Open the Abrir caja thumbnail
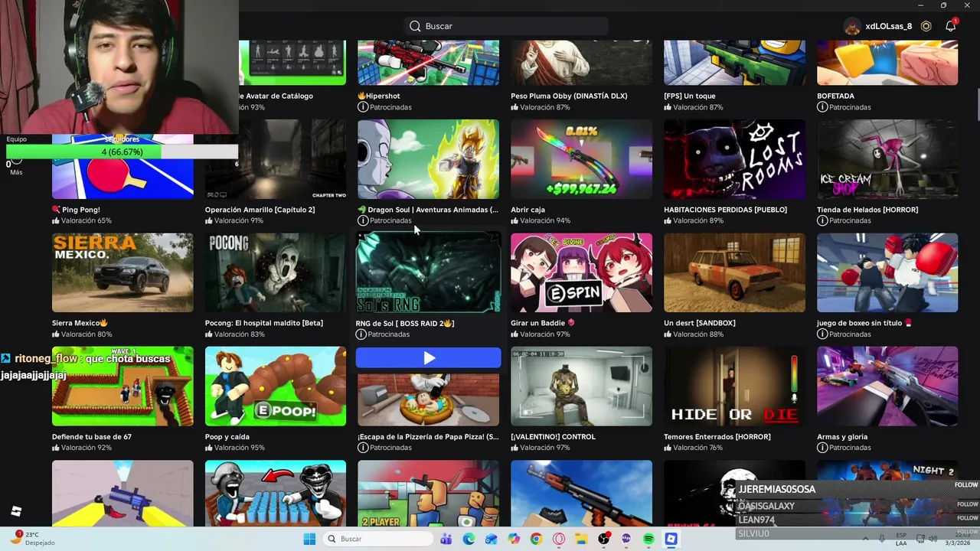 582,159
